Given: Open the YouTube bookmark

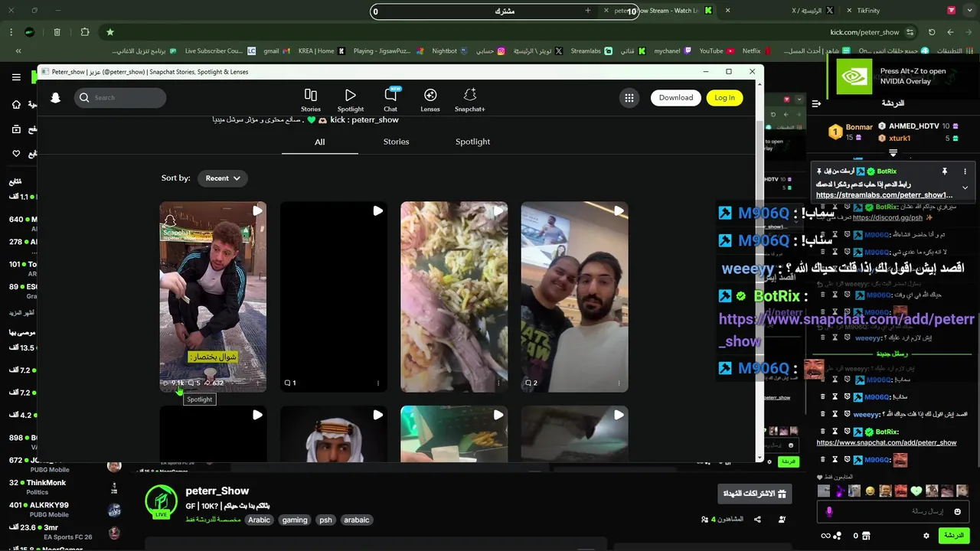Looking at the screenshot, I should 716,51.
